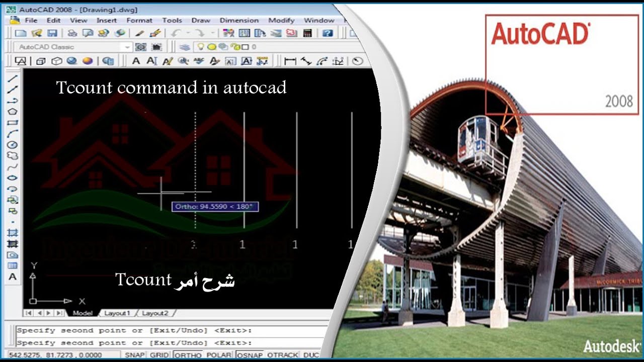Open the Tools menu

pyautogui.click(x=172, y=20)
